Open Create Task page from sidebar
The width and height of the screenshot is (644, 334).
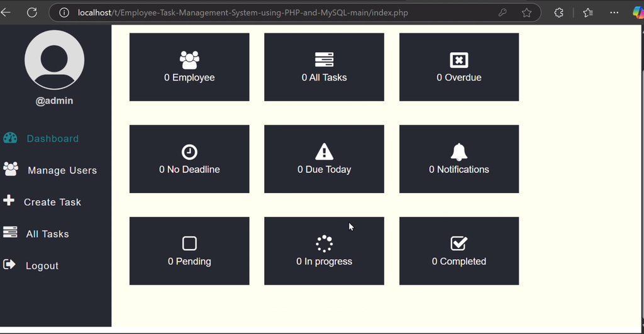point(52,202)
